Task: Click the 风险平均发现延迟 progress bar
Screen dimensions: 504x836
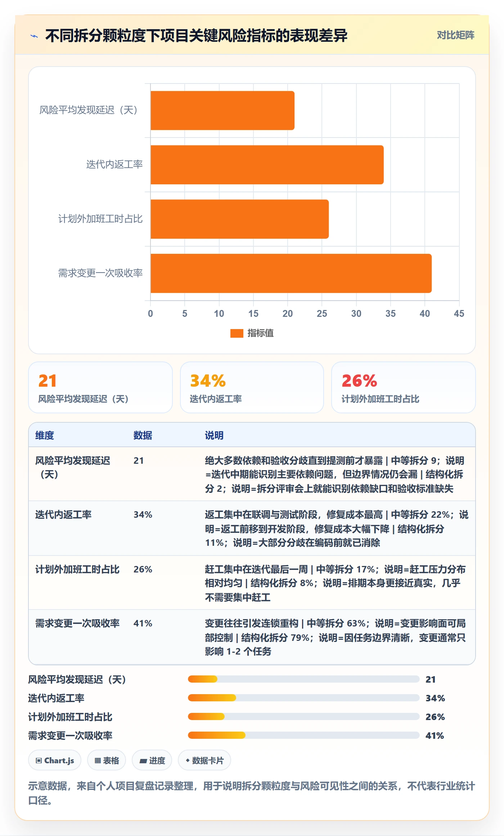Action: click(303, 679)
